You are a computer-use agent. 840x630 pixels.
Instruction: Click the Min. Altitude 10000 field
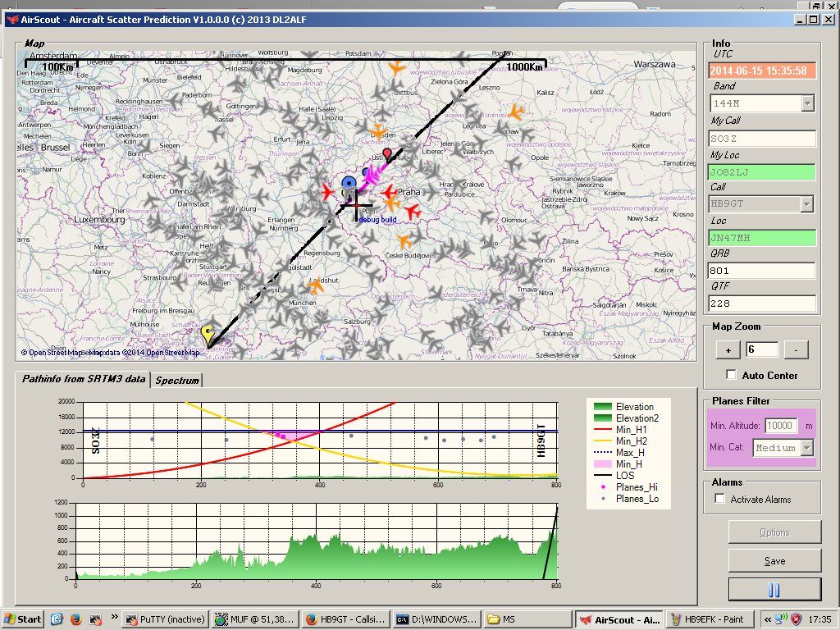(781, 426)
